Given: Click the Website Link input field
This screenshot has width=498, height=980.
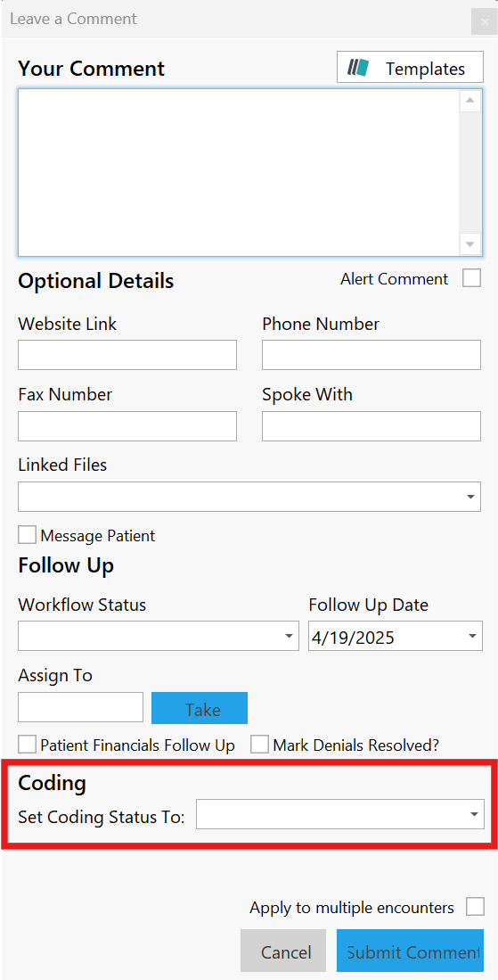Looking at the screenshot, I should click(x=127, y=355).
